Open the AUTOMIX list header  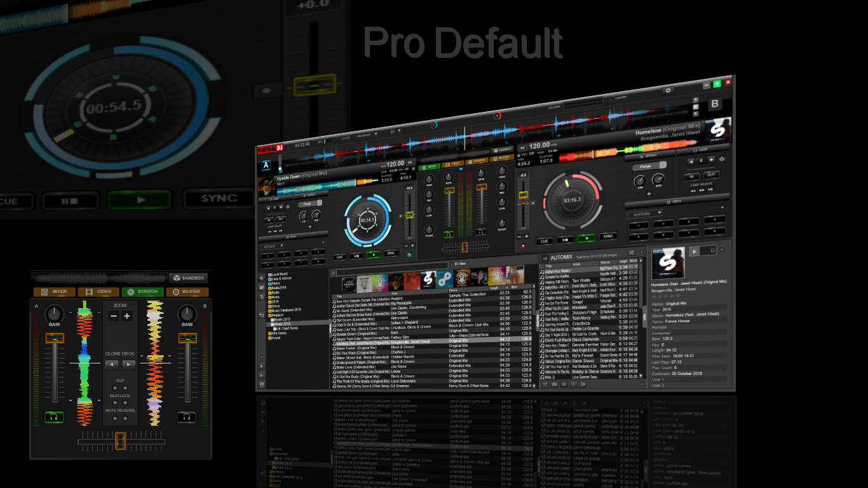[561, 257]
